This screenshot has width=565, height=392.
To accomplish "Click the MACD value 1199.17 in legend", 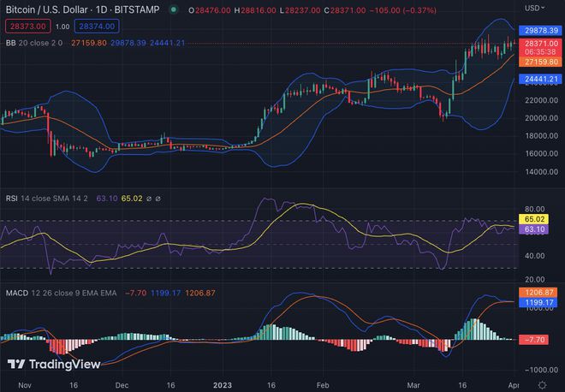I will point(166,293).
